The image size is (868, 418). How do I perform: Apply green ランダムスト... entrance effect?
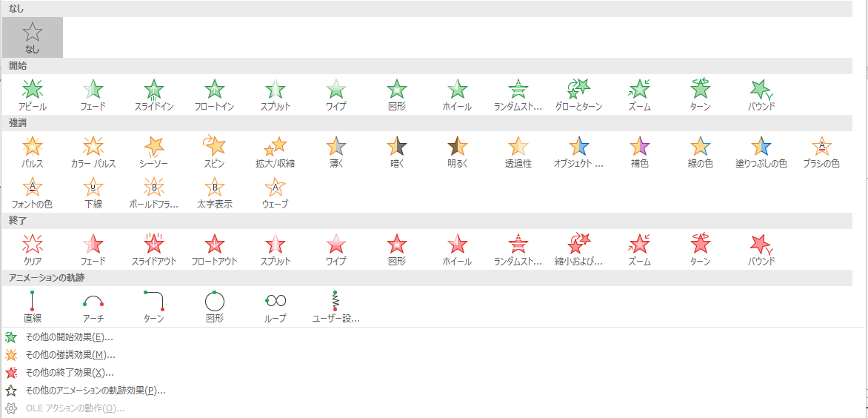click(518, 95)
